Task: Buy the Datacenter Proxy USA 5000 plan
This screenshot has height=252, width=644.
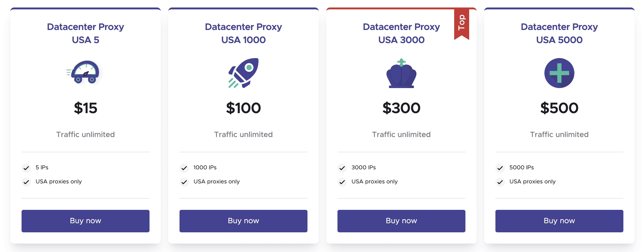Action: [559, 221]
